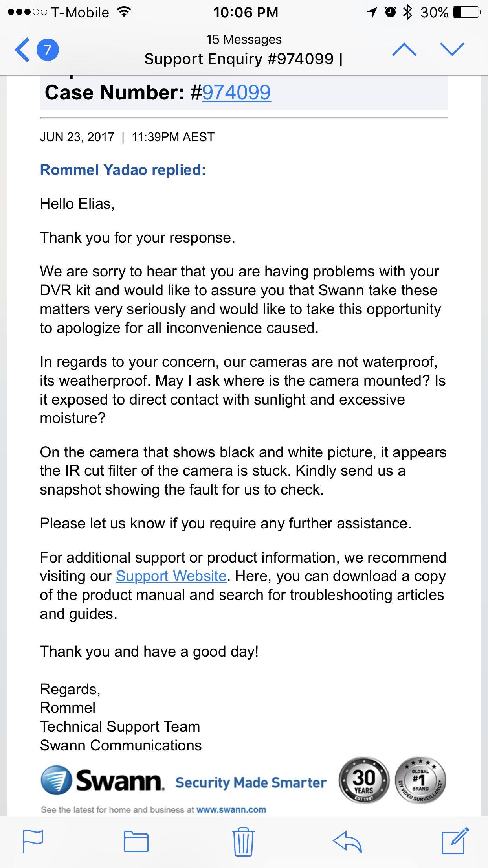Delete the email with trash icon
Image resolution: width=488 pixels, height=868 pixels.
[244, 841]
